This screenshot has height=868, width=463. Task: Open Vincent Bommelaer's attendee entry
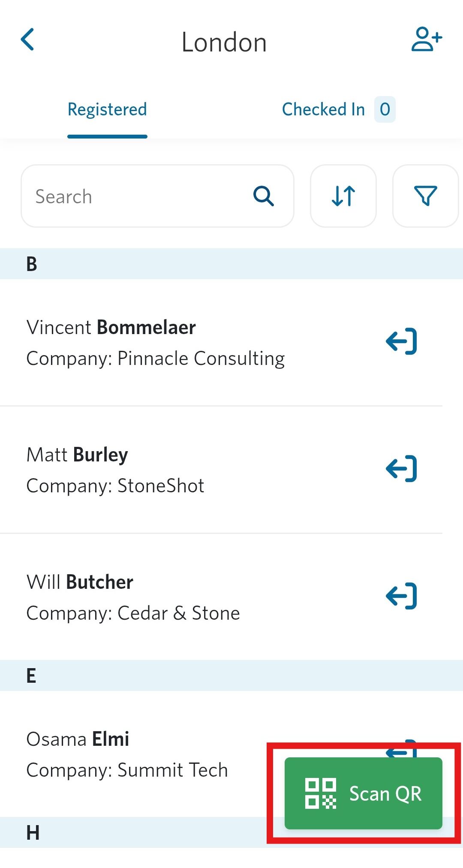coord(154,342)
